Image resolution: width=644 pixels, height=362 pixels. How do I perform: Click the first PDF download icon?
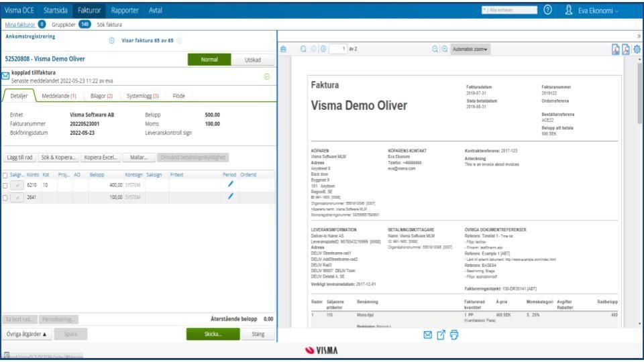[x=615, y=50]
